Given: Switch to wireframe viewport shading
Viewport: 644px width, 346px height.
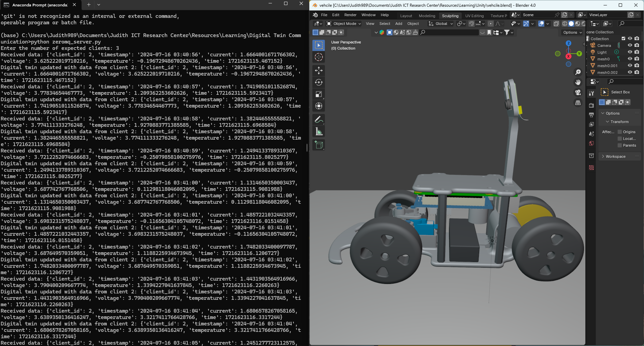Looking at the screenshot, I should tap(565, 24).
